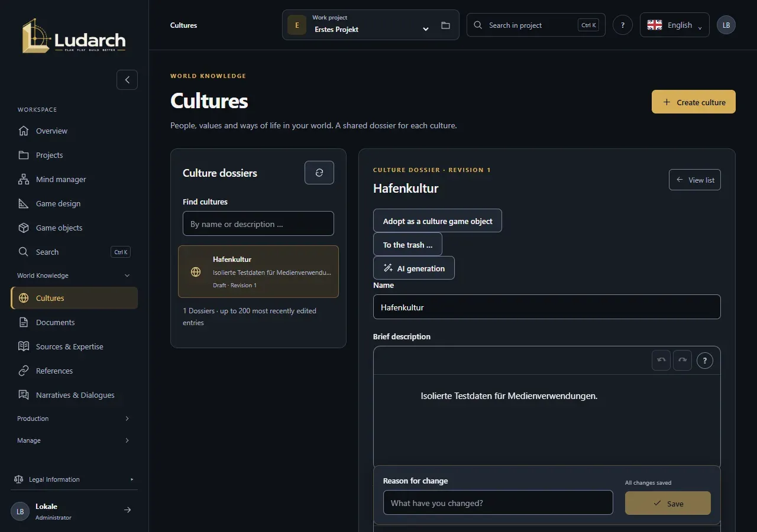The height and width of the screenshot is (532, 757).
Task: Click the View list button
Action: pyautogui.click(x=695, y=180)
